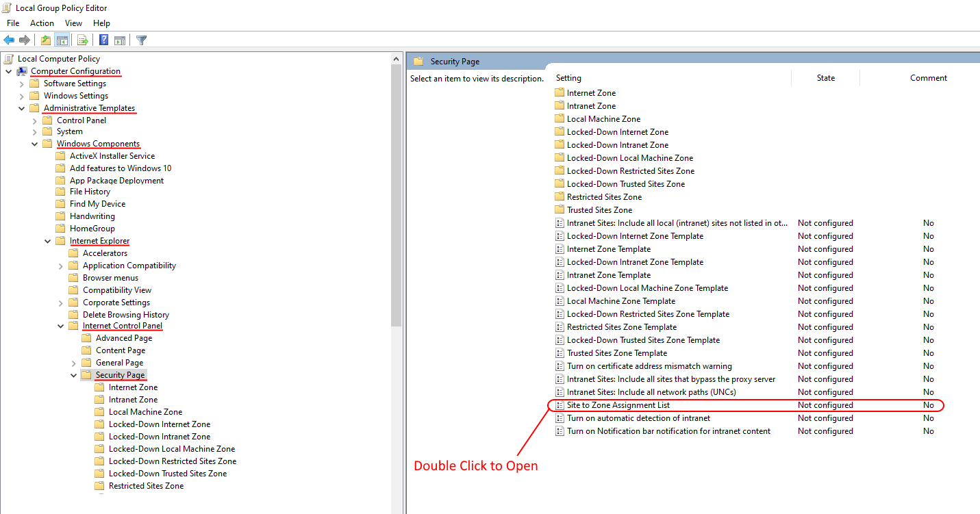The image size is (980, 514).
Task: Collapse the Administrative Templates node
Action: 22,108
